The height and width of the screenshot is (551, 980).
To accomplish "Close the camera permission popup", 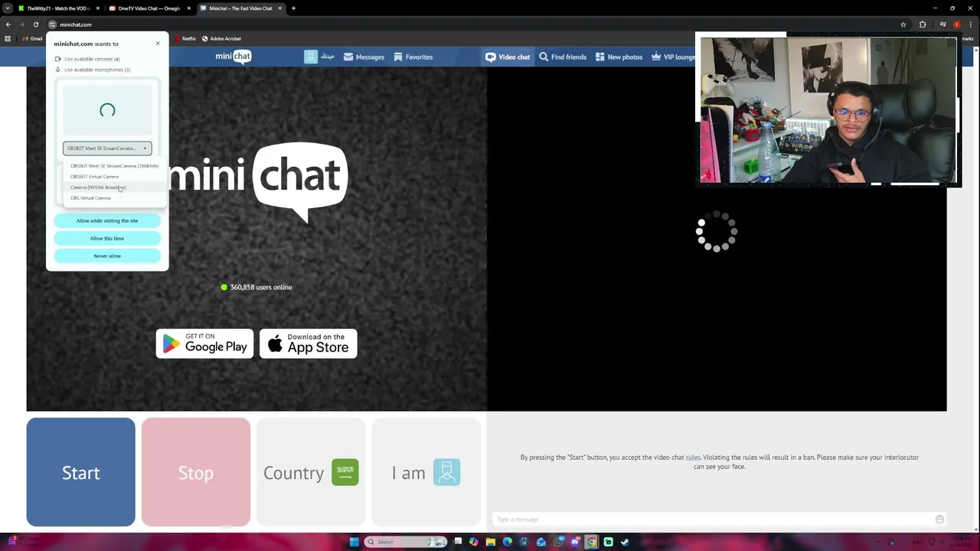I will click(x=158, y=43).
